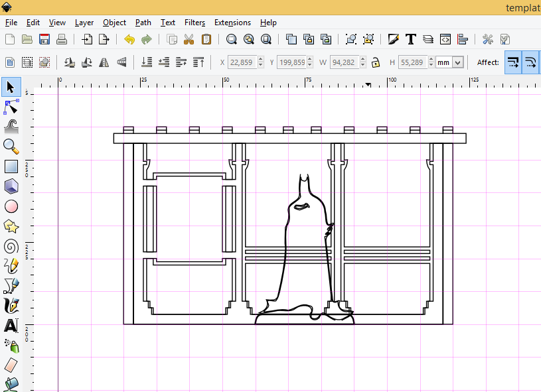Select the Spray tool

(x=11, y=346)
